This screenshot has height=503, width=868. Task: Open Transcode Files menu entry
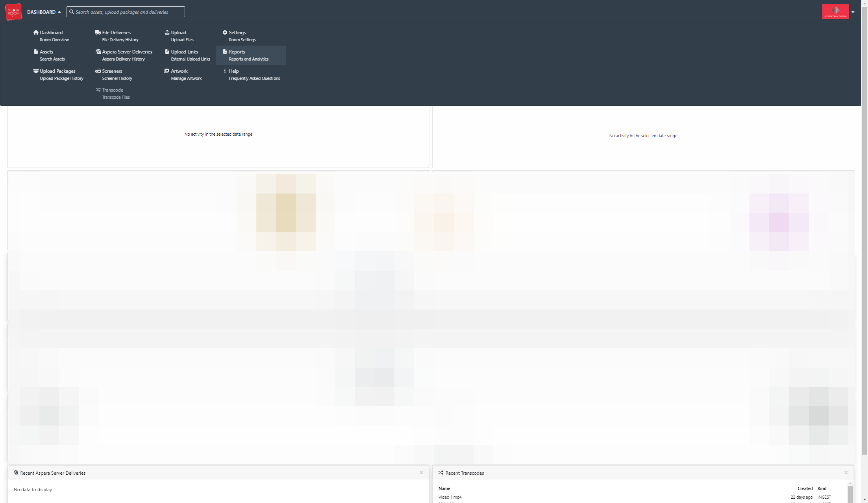coord(116,97)
